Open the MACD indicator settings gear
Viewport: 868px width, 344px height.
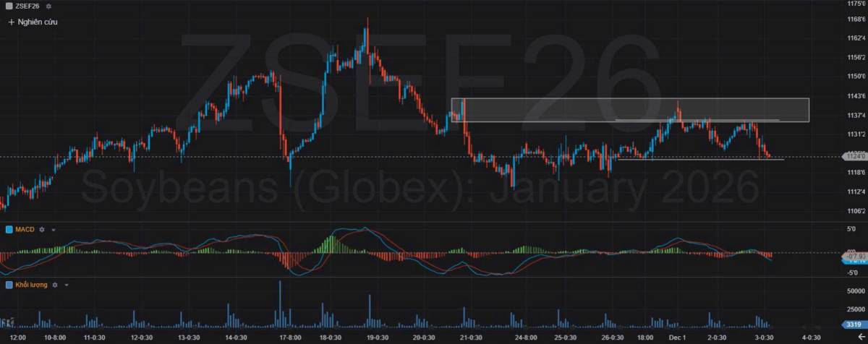tap(42, 229)
